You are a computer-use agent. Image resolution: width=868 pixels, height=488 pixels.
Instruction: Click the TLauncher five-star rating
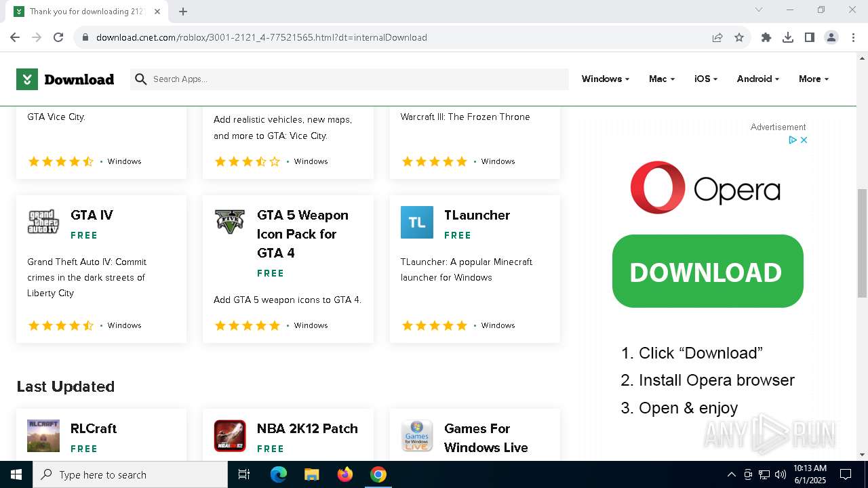point(434,325)
